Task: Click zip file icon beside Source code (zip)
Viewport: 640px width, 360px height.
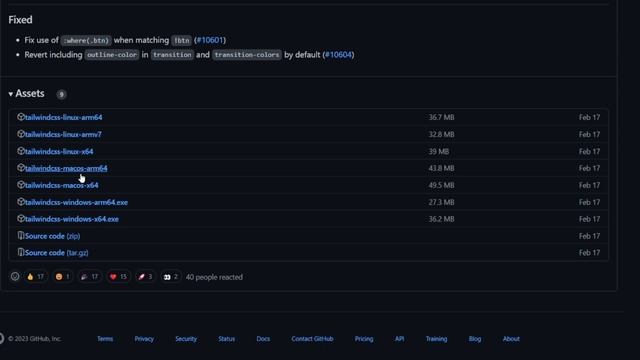Action: pyautogui.click(x=21, y=236)
